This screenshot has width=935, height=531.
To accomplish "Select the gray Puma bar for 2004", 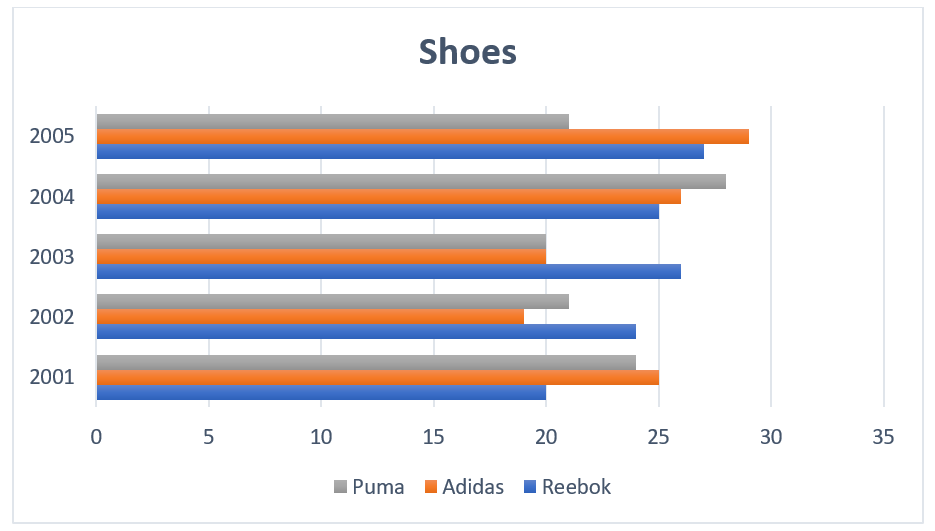I will pyautogui.click(x=411, y=182).
